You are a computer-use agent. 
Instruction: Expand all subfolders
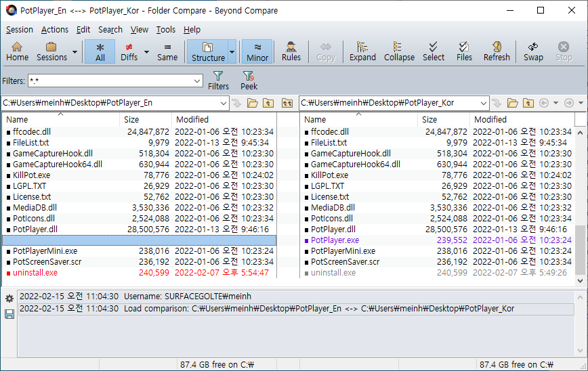(362, 51)
